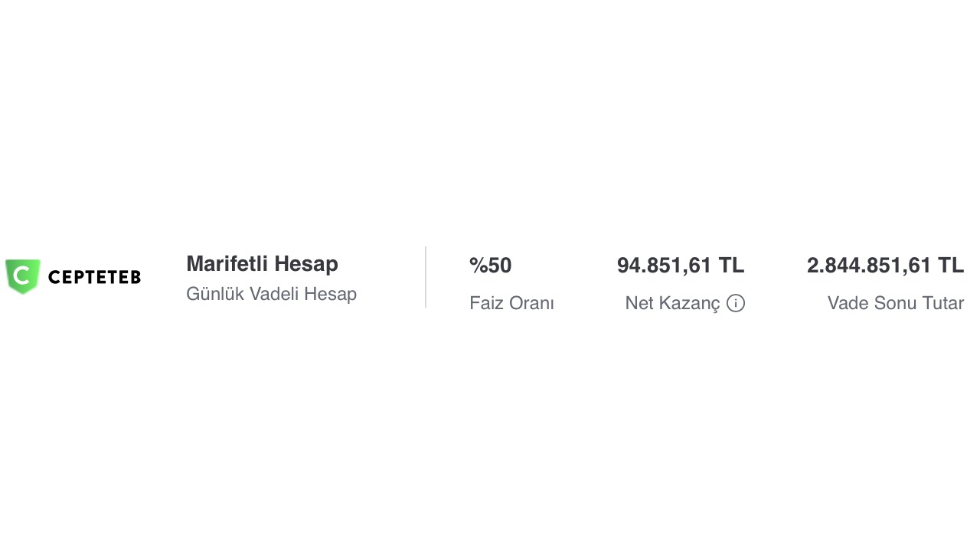Viewport: 980px width, 551px height.
Task: Click the %50 interest rate value
Action: tap(490, 266)
